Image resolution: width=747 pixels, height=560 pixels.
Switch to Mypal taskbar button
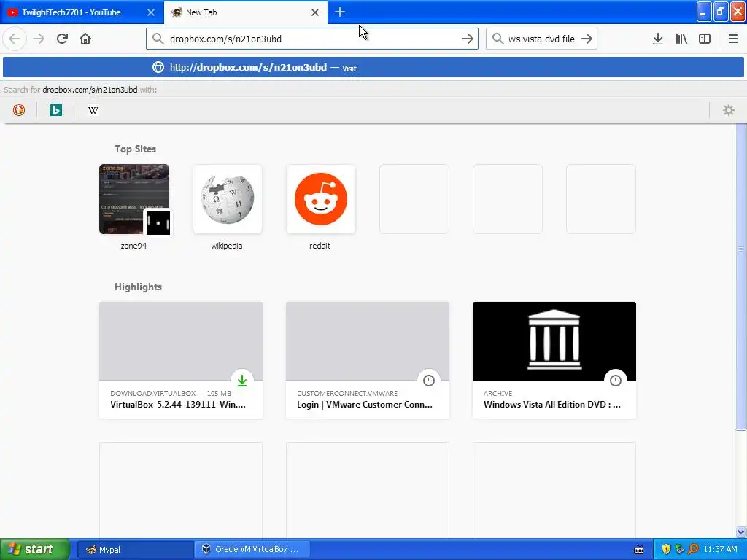click(x=134, y=550)
